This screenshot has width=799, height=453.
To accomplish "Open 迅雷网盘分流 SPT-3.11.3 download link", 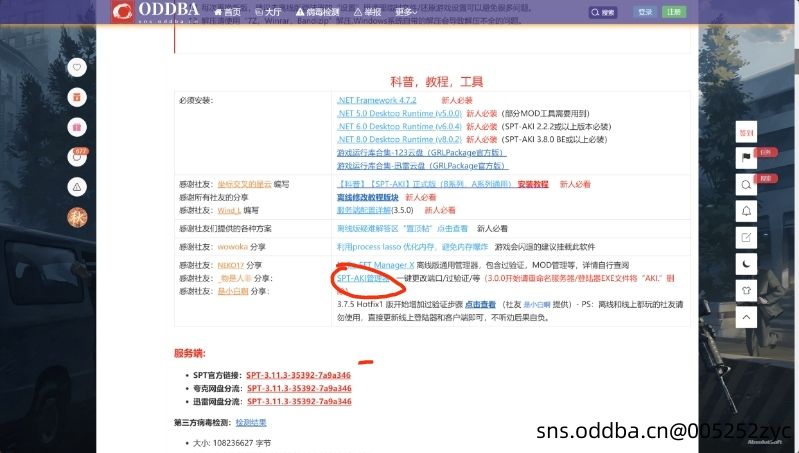I will 299,402.
